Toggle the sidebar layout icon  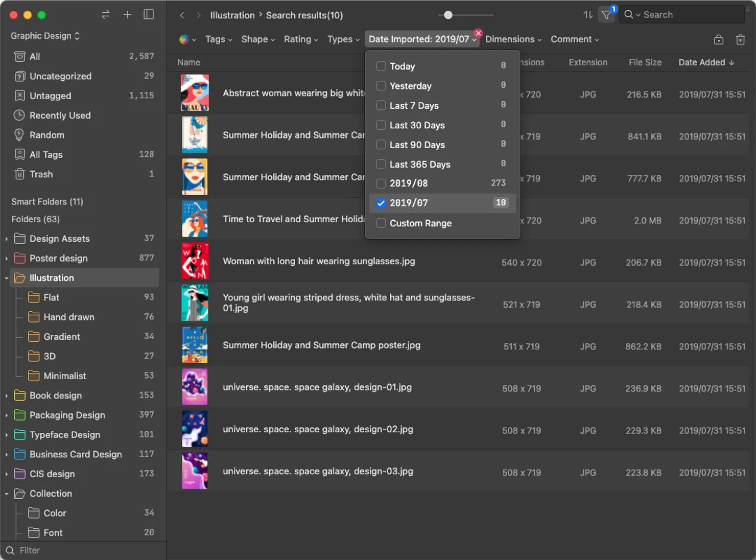coord(149,15)
